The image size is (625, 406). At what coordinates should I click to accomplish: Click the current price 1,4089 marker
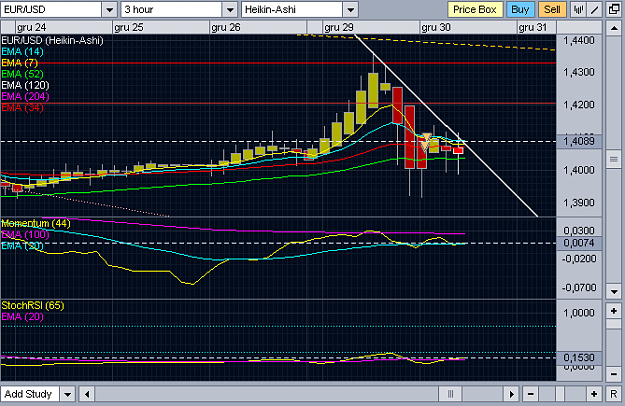coord(579,141)
